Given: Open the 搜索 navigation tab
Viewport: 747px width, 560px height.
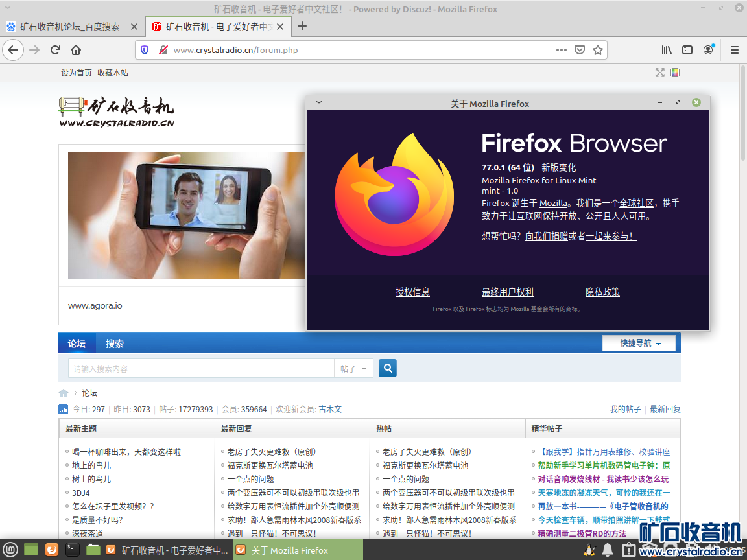Looking at the screenshot, I should [x=115, y=344].
